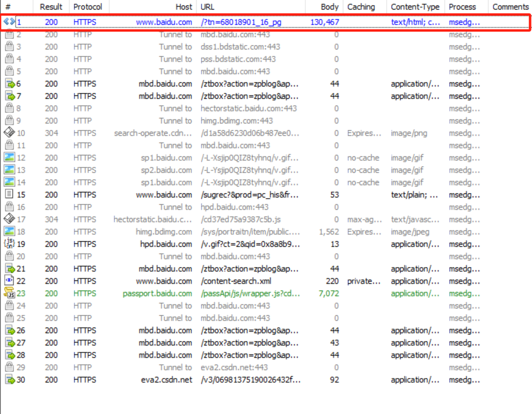The width and height of the screenshot is (532, 414).
Task: Click the image icon of session 13
Action: click(9, 170)
